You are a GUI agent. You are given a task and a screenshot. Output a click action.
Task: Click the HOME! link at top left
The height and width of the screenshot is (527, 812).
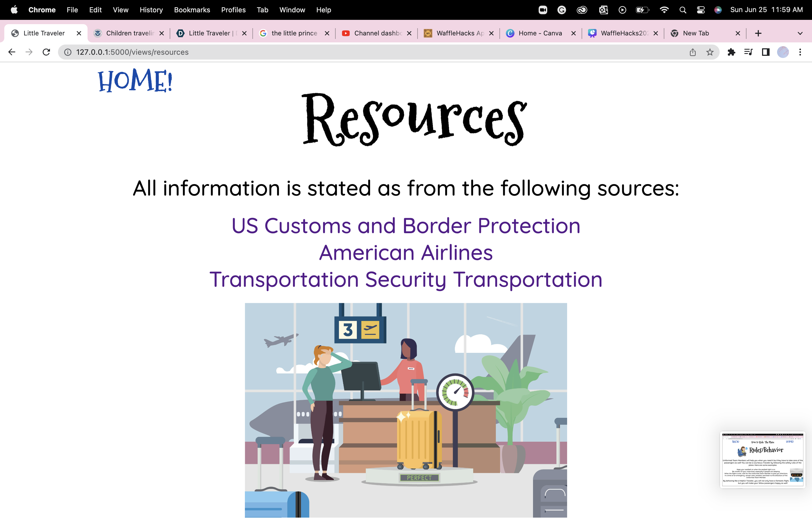coord(135,80)
